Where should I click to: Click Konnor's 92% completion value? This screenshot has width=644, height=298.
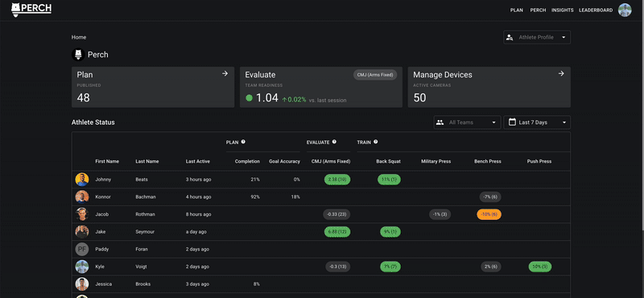255,197
